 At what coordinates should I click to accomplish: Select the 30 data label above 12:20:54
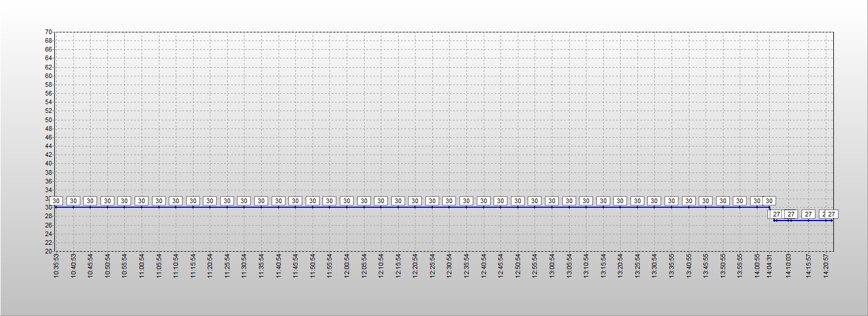tap(415, 201)
